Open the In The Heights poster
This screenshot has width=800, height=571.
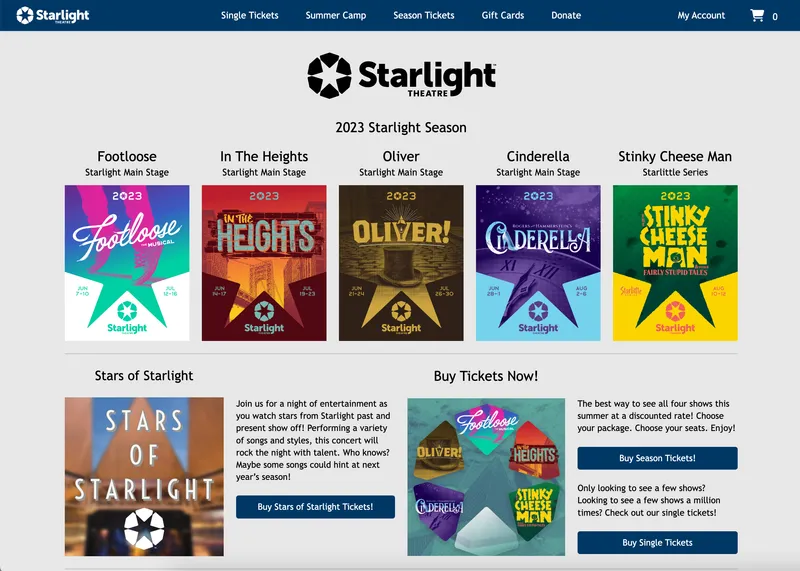(x=264, y=263)
